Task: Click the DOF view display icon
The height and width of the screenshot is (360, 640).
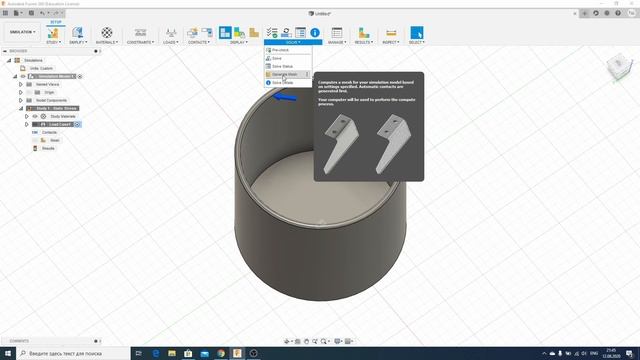Action: coord(240,32)
